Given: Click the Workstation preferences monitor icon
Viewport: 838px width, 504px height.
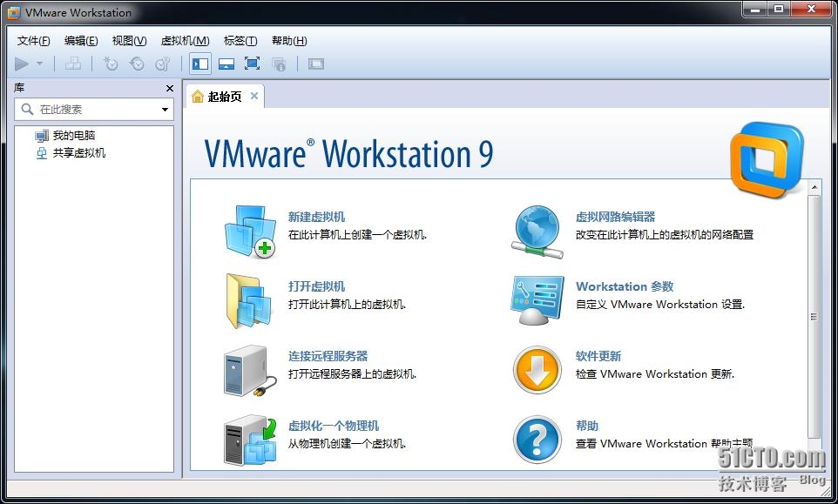Looking at the screenshot, I should [537, 300].
